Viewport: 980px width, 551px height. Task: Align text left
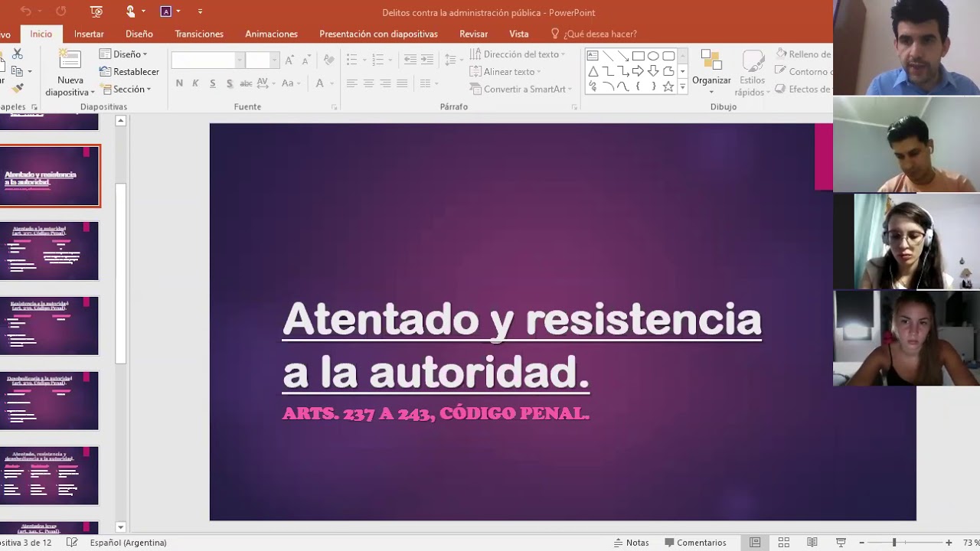pyautogui.click(x=352, y=83)
